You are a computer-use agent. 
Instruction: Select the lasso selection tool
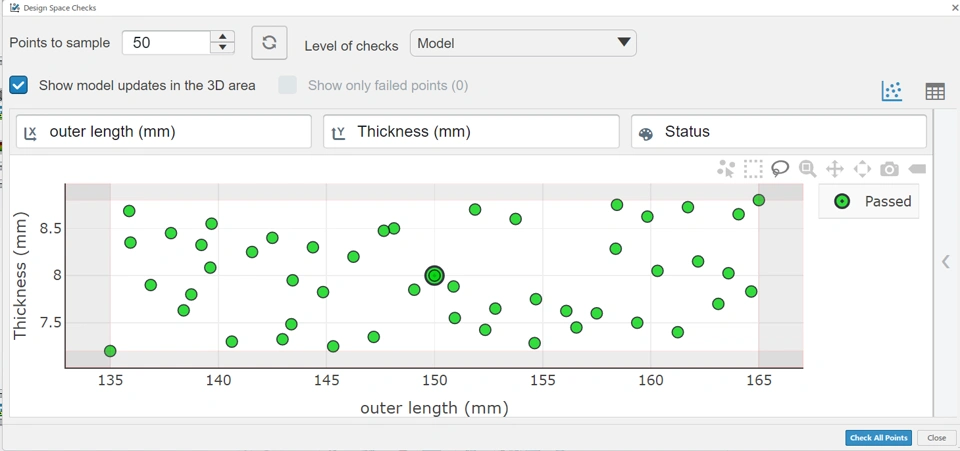pos(780,169)
